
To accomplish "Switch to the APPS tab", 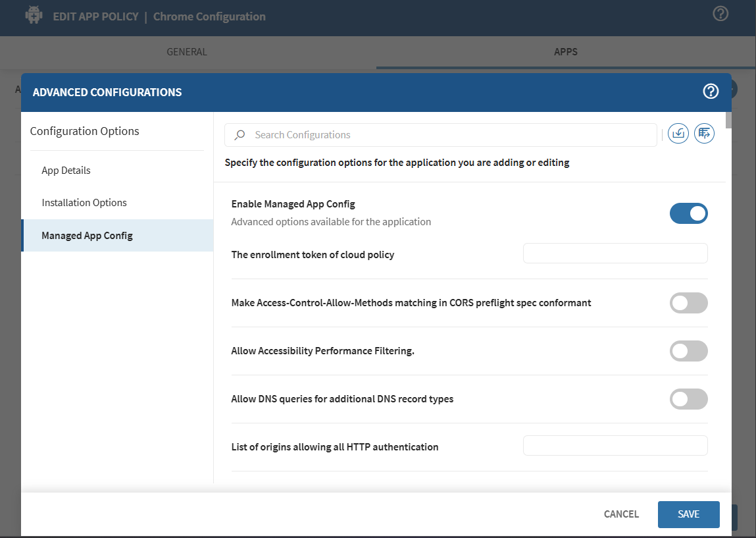I will 566,51.
